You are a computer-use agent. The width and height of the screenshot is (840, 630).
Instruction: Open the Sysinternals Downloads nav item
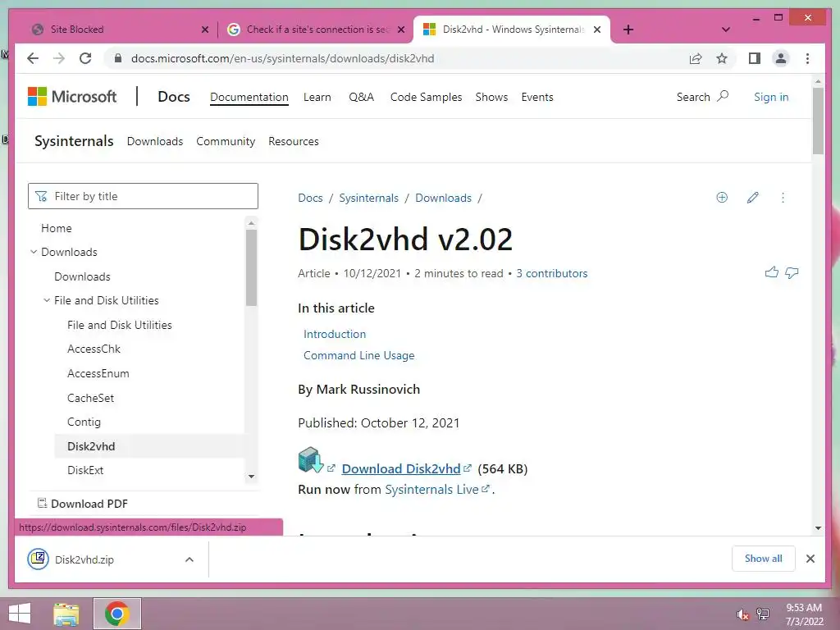tap(155, 141)
